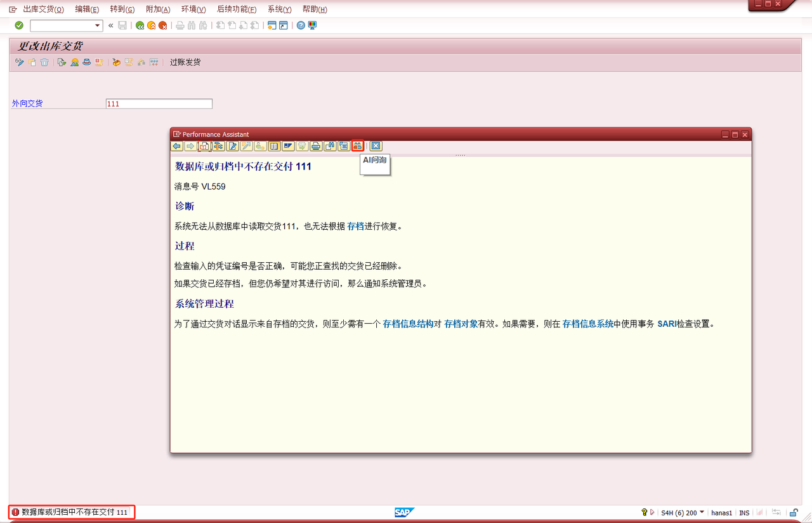Viewport: 812px width, 523px height.
Task: Open the command field dropdown
Action: (98, 25)
